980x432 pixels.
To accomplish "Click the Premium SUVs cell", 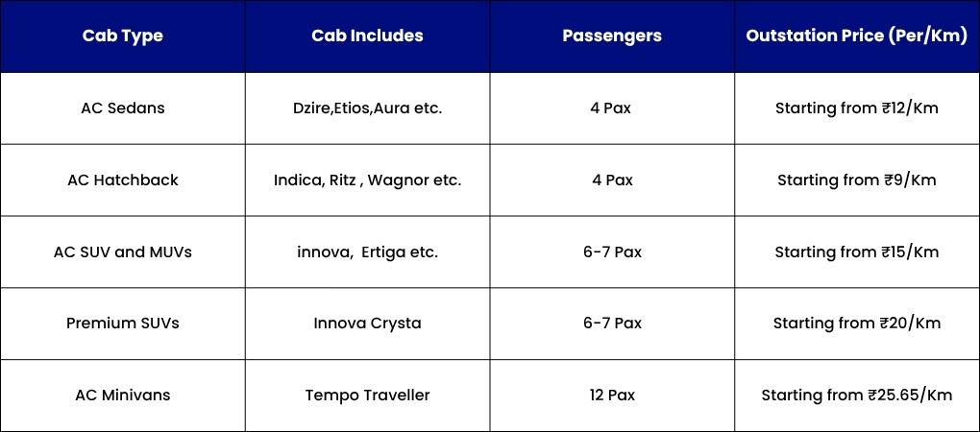I will tap(123, 324).
